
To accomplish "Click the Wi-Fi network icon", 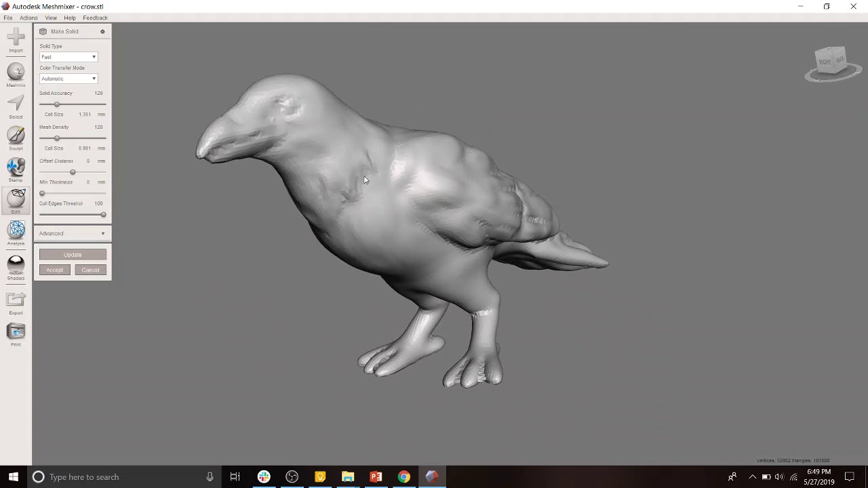I will click(x=793, y=477).
